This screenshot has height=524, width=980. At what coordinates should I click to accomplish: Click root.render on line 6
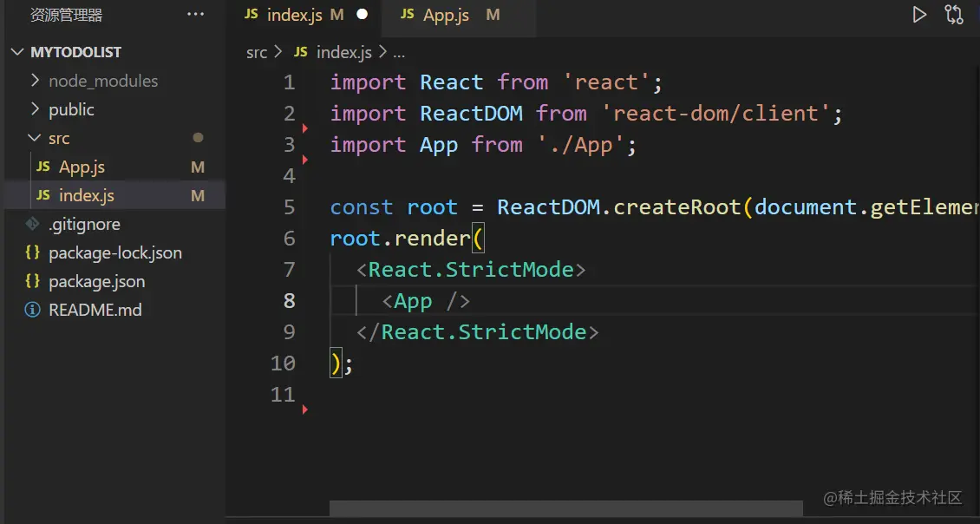click(400, 239)
